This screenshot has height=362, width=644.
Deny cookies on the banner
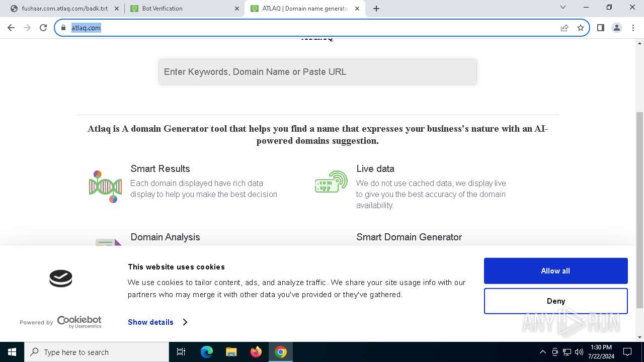555,301
